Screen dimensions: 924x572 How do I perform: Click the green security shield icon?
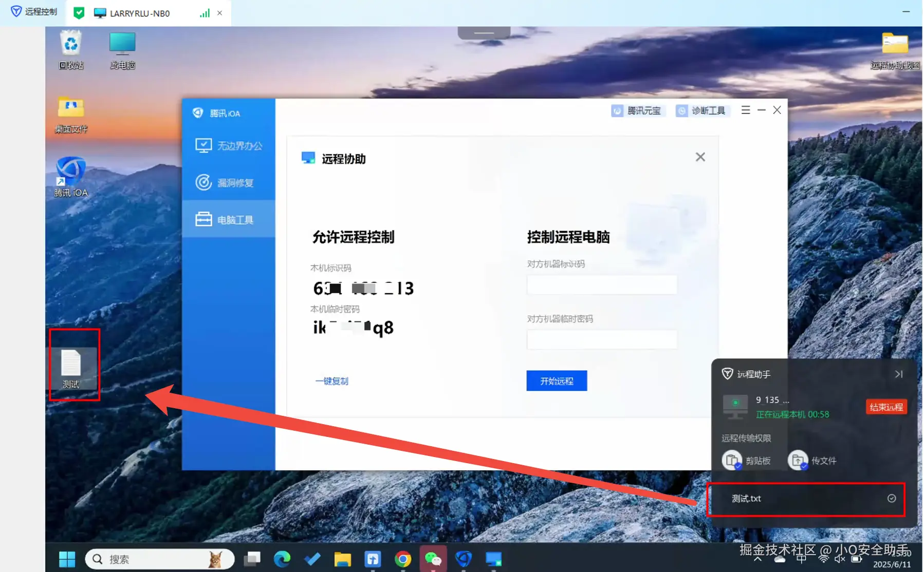click(79, 13)
